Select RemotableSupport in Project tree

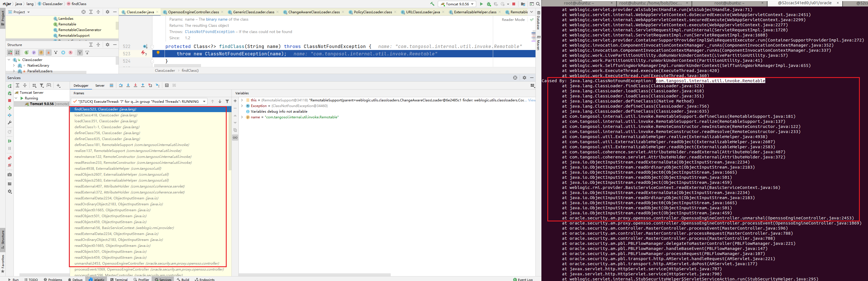pos(74,35)
